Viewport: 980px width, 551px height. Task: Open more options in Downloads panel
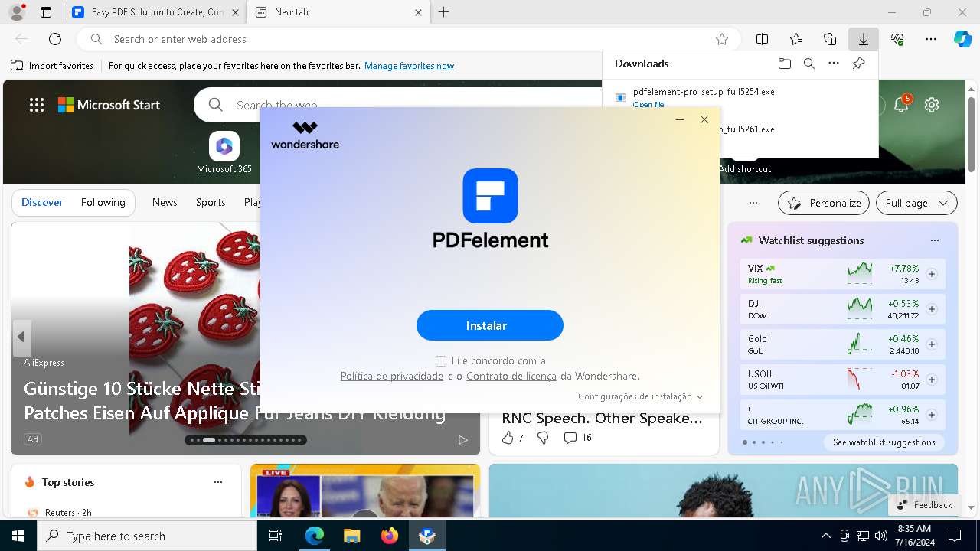[x=834, y=64]
